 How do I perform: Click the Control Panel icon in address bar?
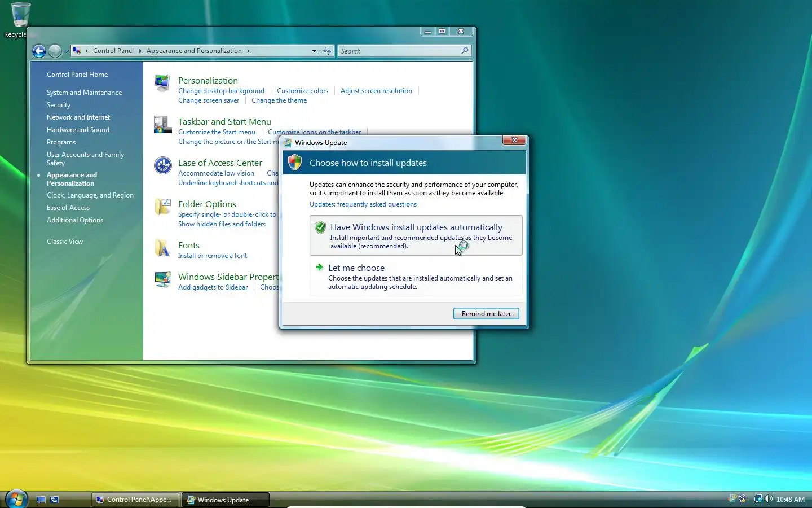[x=77, y=51]
